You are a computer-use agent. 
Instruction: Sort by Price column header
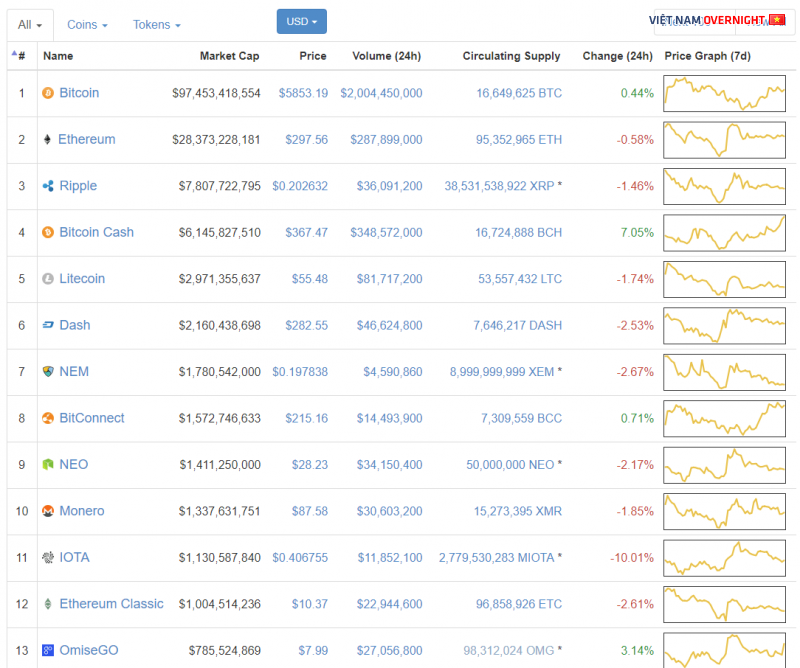(313, 56)
